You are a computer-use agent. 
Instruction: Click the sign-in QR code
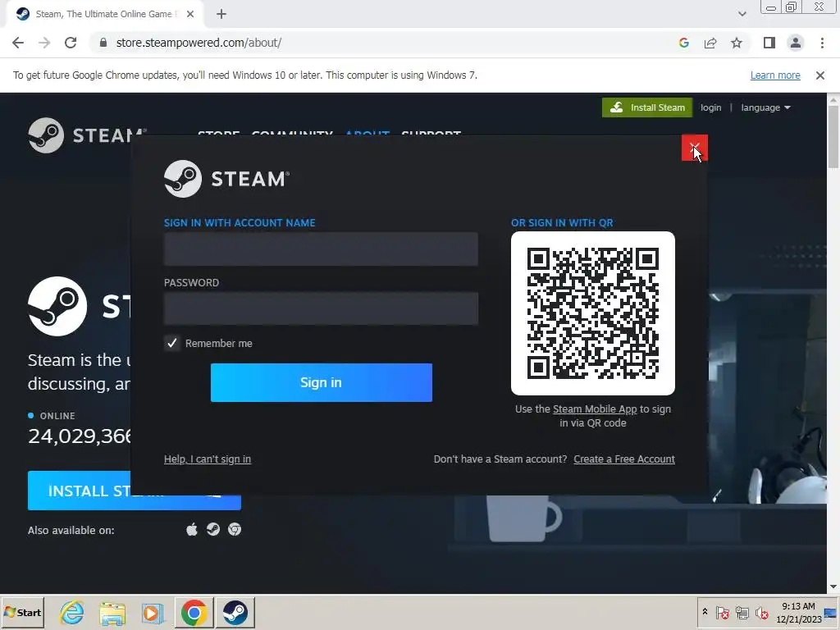(x=593, y=313)
